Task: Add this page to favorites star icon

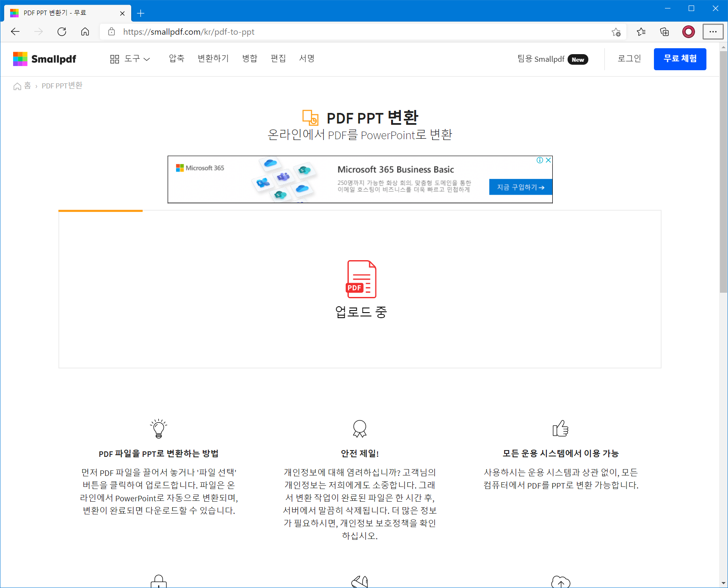Action: tap(616, 32)
